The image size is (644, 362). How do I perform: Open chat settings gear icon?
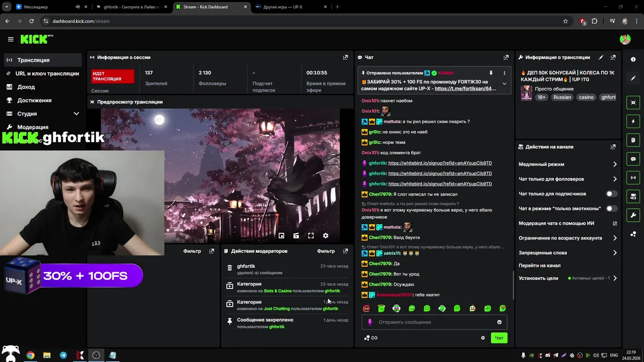click(x=483, y=338)
